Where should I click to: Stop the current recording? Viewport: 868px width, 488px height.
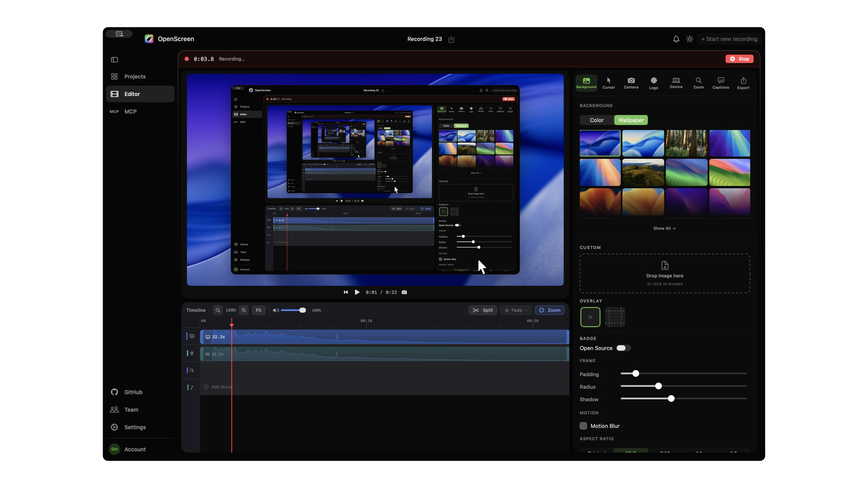(x=739, y=59)
